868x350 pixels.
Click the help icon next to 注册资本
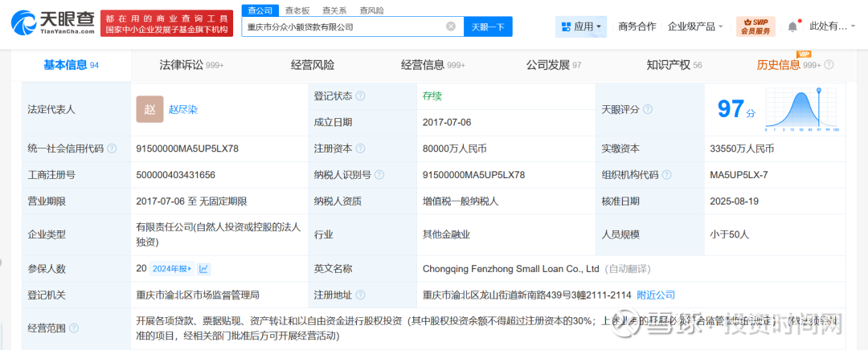pos(360,149)
